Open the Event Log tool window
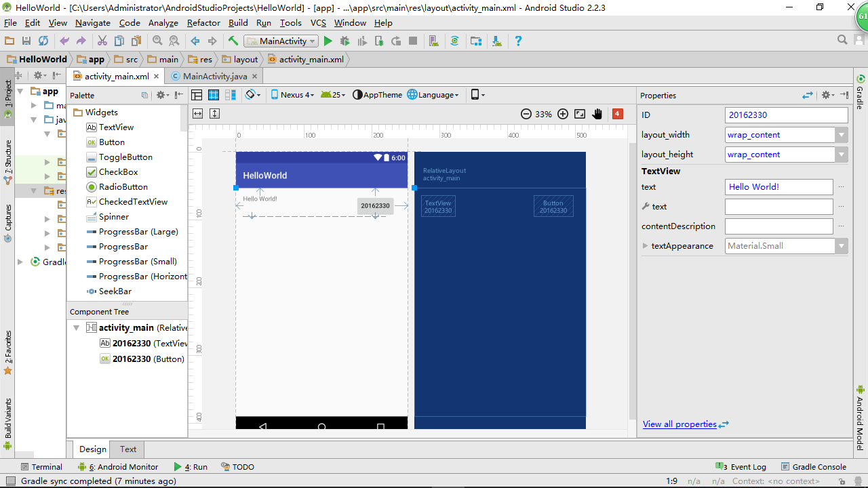Screen dimensions: 868x488 click(741, 467)
